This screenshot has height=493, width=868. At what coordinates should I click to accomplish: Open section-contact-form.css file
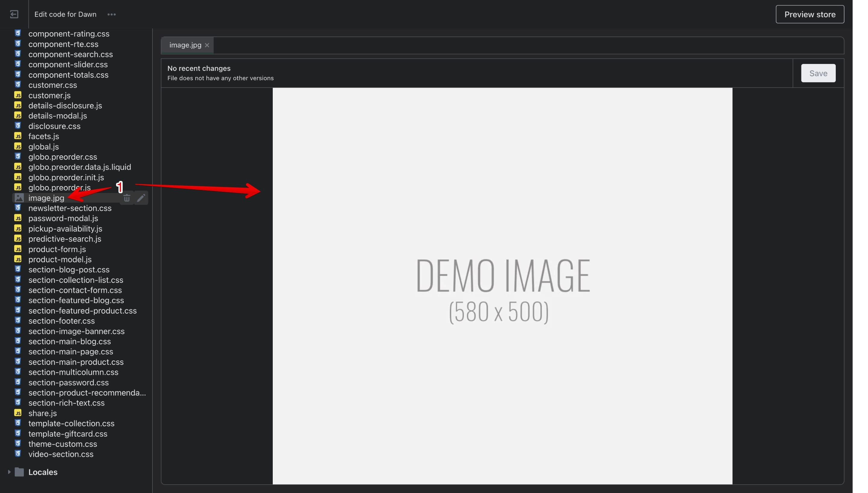75,290
